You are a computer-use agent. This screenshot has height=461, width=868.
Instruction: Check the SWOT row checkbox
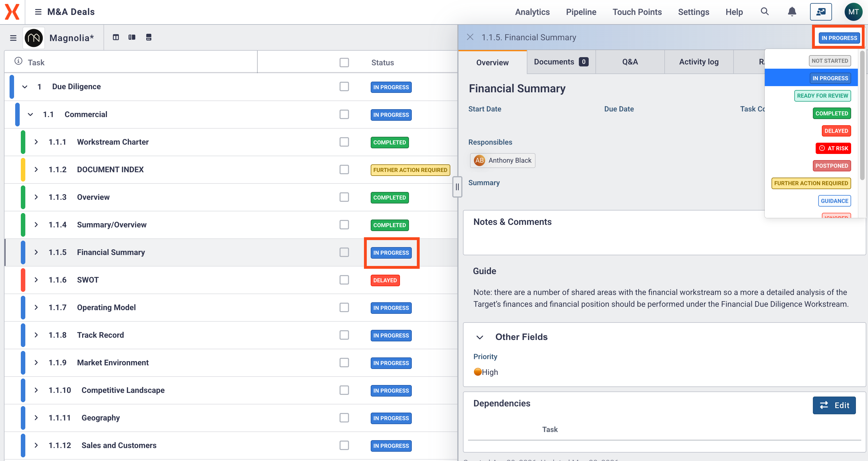344,280
